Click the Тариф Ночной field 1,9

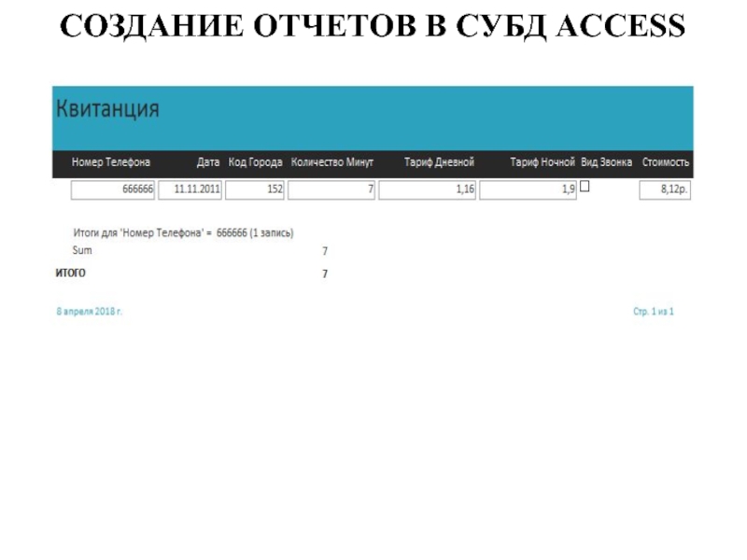528,189
